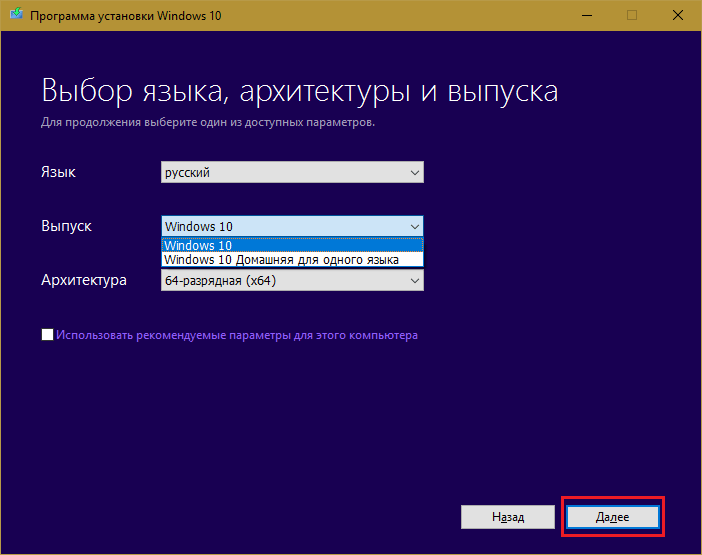Open the Архитектура dropdown showing 64-разрядная (x64)
702x555 pixels.
pyautogui.click(x=292, y=281)
